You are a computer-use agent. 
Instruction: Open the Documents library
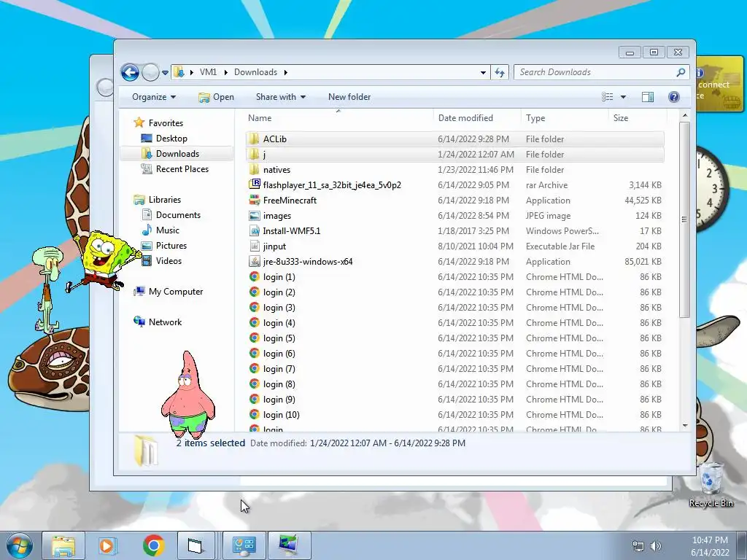point(178,215)
